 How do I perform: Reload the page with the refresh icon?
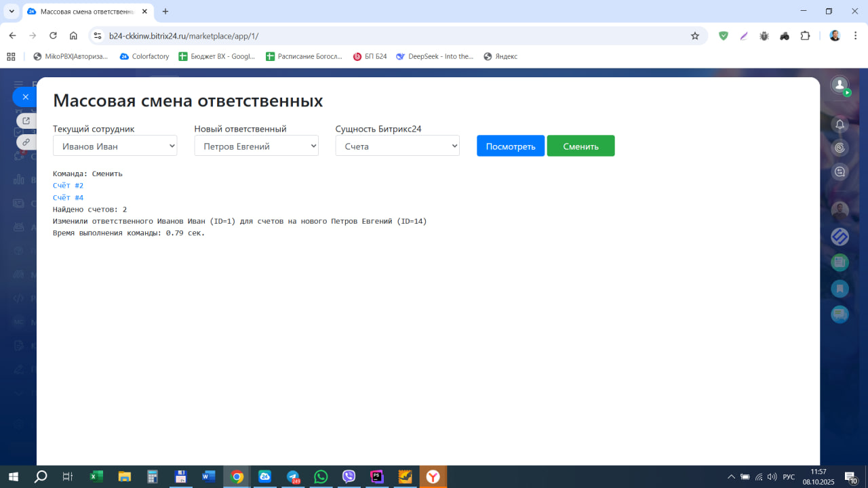click(x=53, y=36)
